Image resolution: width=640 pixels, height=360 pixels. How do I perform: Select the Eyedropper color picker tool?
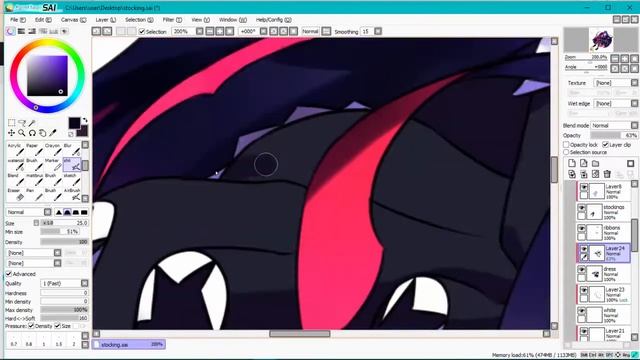coord(53,133)
